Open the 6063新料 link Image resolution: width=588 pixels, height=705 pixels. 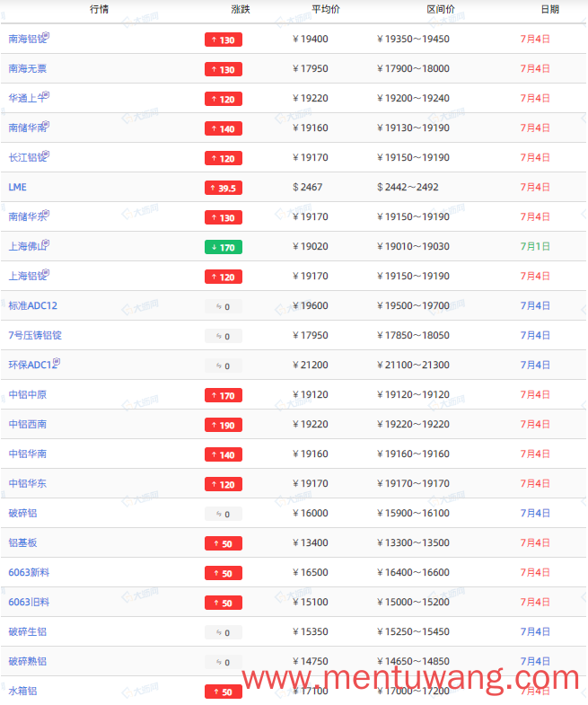(x=29, y=573)
